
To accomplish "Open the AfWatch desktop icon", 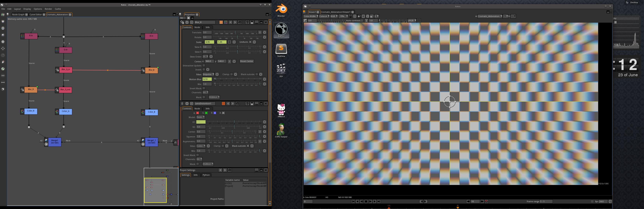I will (x=281, y=110).
